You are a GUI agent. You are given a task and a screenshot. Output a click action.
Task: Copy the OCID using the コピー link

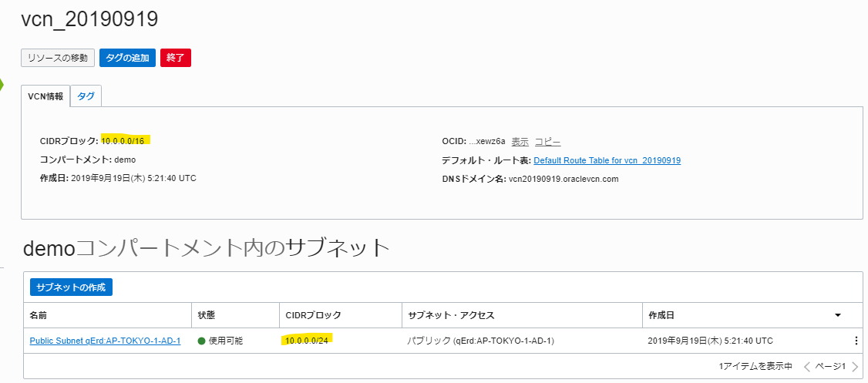click(547, 142)
